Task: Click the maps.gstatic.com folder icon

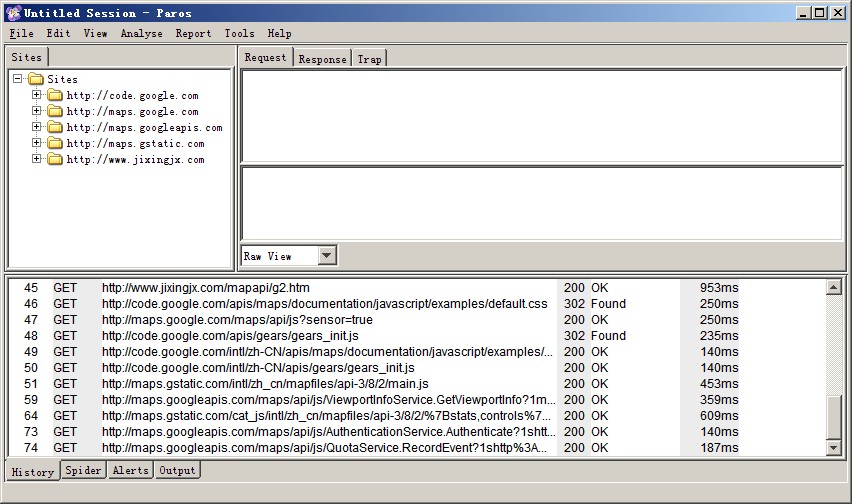Action: (x=55, y=143)
